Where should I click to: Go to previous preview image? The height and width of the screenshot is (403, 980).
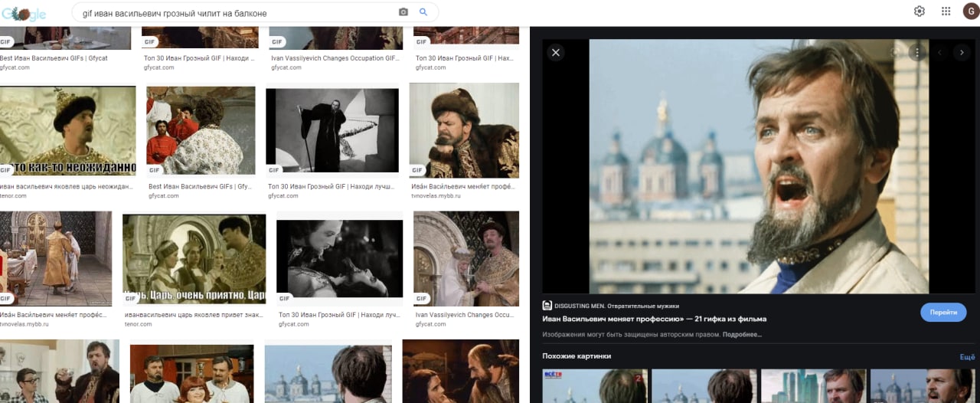pos(940,53)
